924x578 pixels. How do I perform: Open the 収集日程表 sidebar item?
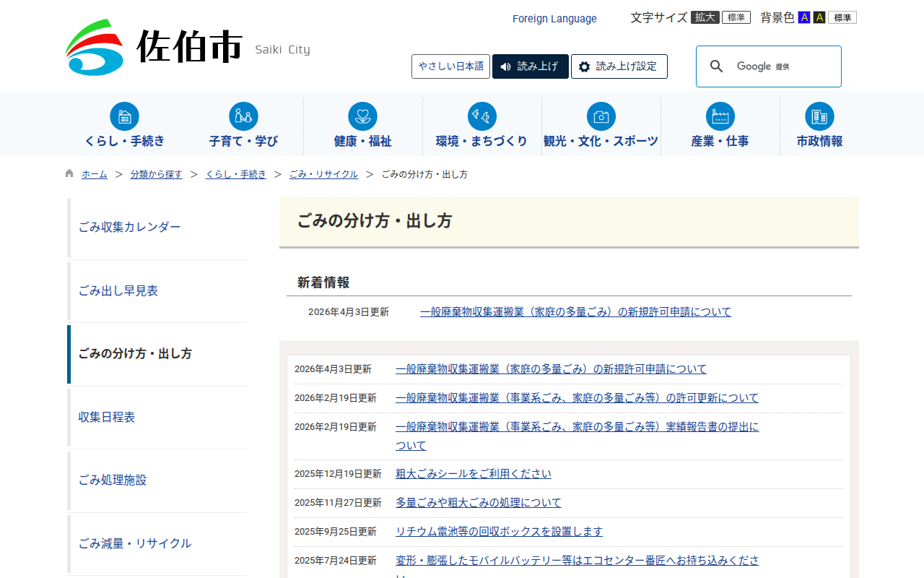107,417
